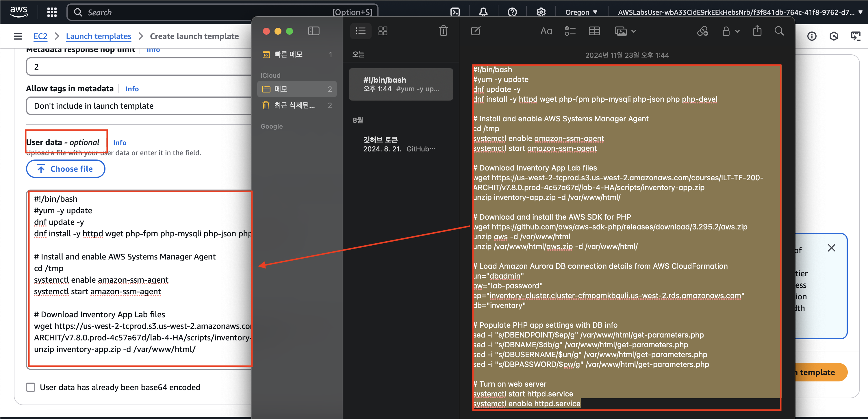
Task: Open AWS CloudShell terminal icon
Action: 455,12
